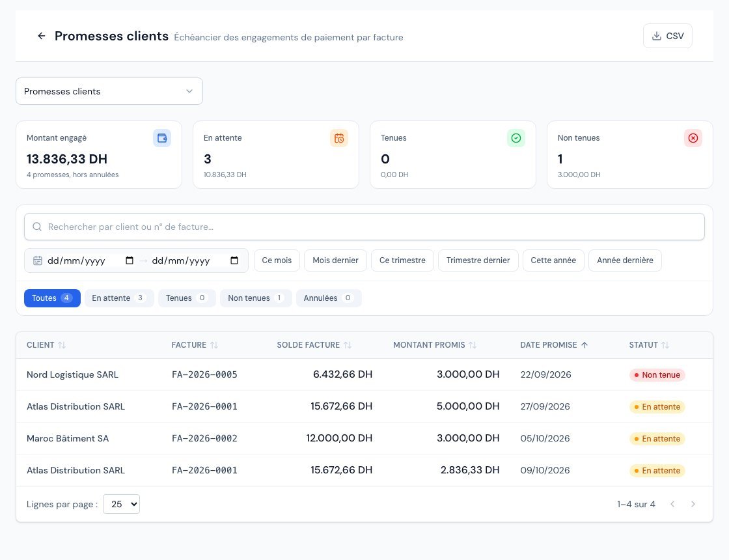Go back using the arrow icon
Screen dimensions: 729x560
pos(42,36)
